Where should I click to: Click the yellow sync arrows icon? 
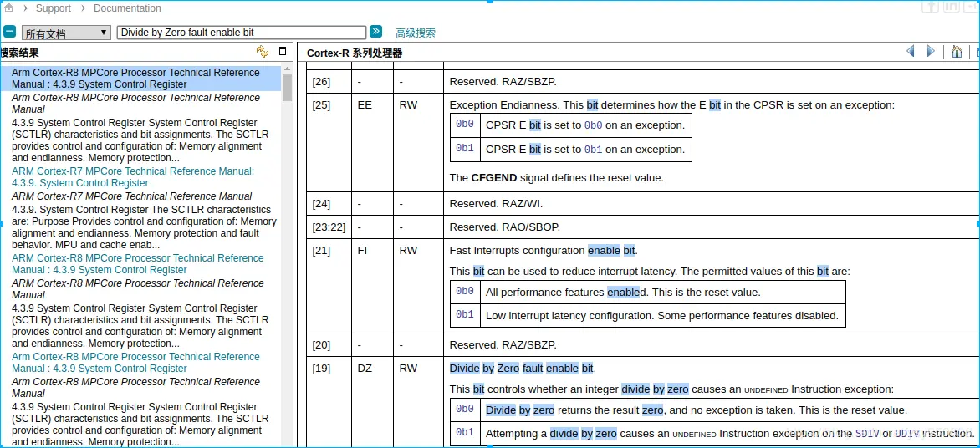click(263, 52)
